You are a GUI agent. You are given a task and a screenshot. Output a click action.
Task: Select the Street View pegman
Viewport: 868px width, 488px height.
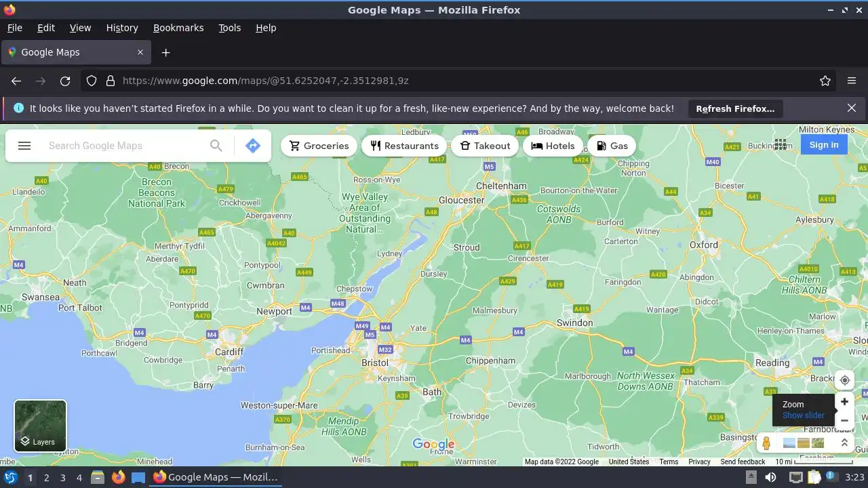(766, 443)
